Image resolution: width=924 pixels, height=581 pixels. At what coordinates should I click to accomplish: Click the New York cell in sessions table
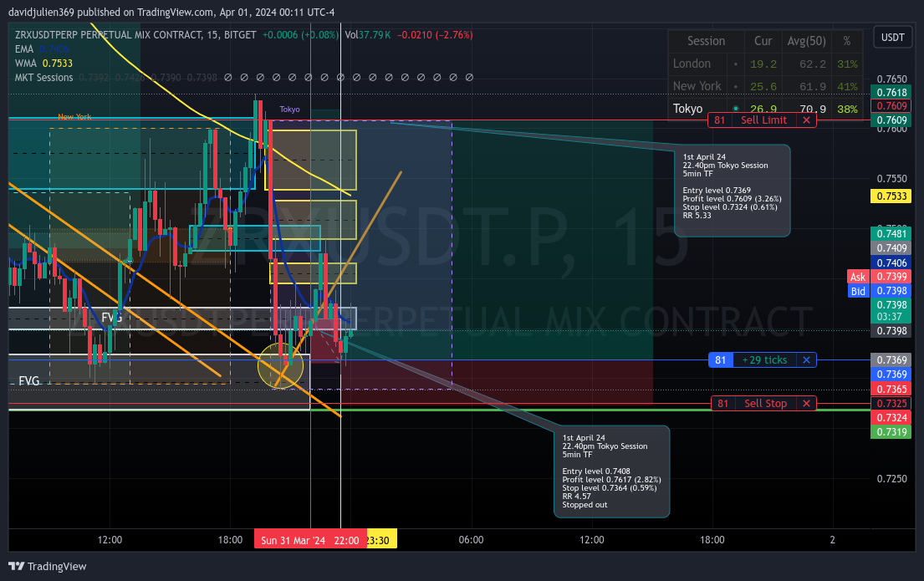[x=697, y=87]
